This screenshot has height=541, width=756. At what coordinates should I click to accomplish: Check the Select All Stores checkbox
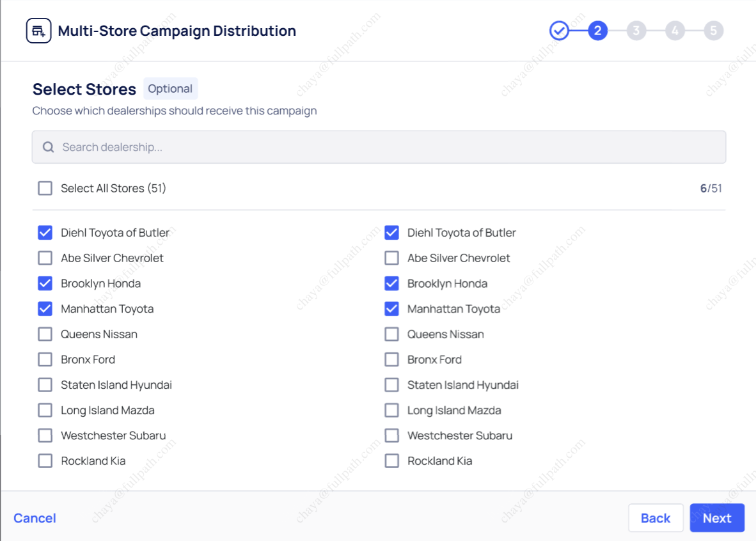pos(45,188)
